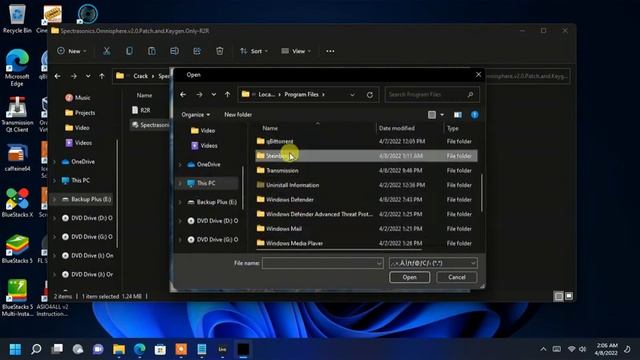Click the Cut icon in File Explorer
The image size is (640, 360).
point(107,51)
